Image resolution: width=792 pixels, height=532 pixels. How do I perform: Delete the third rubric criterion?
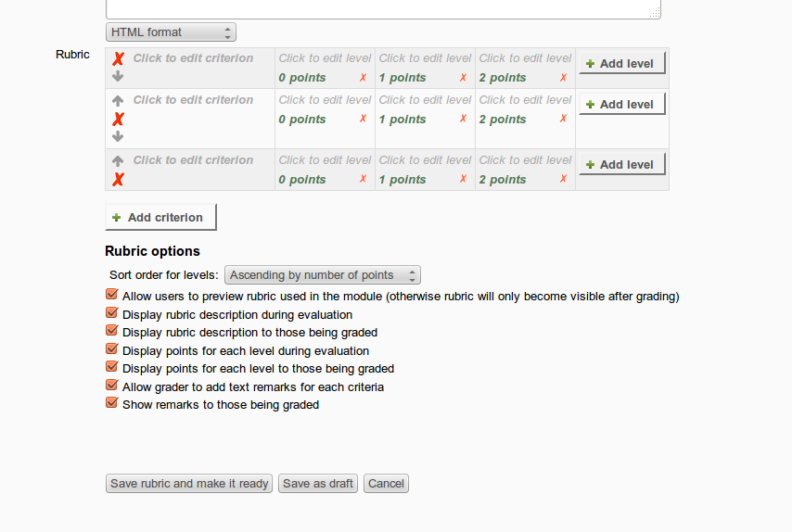[118, 179]
